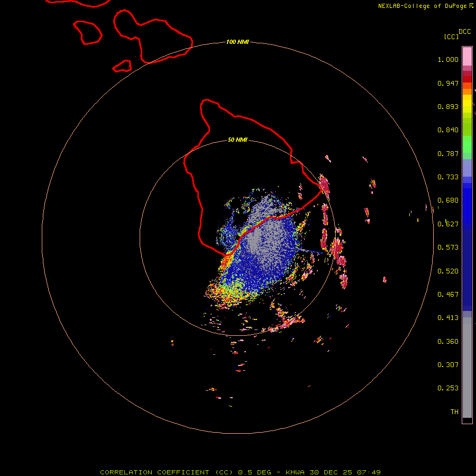Click the 0.253 scale value
This screenshot has width=476, height=476.
pos(448,388)
